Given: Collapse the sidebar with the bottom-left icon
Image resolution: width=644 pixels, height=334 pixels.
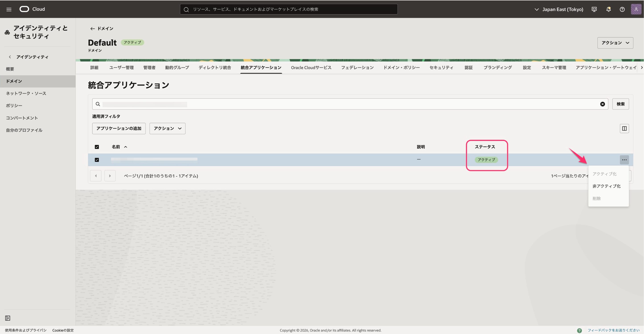Looking at the screenshot, I should click(x=8, y=318).
